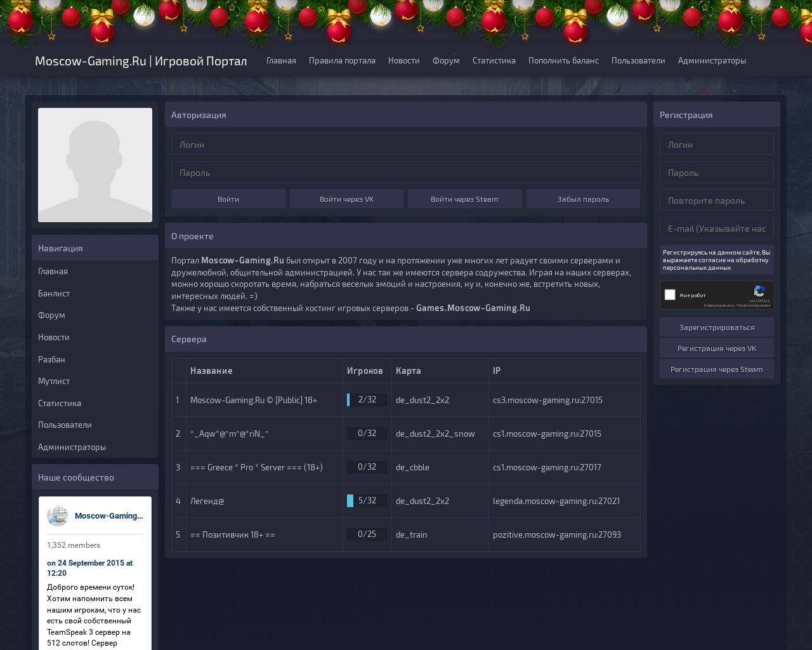
Task: Click IP cs3.moscow-gaming.ru:27015
Action: coord(547,400)
